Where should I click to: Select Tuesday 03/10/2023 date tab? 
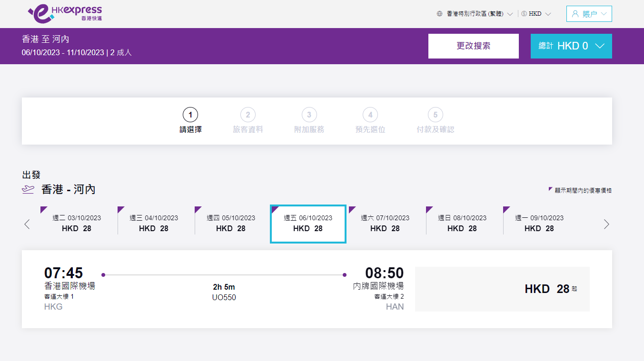tap(77, 223)
